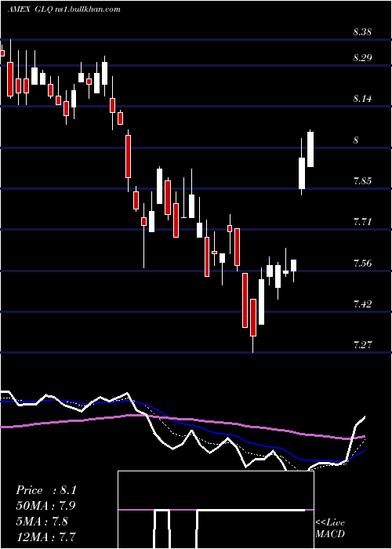Screen dimensions: 392x549
Task: Click the 12MA : 7.7 readout
Action: click(x=45, y=536)
